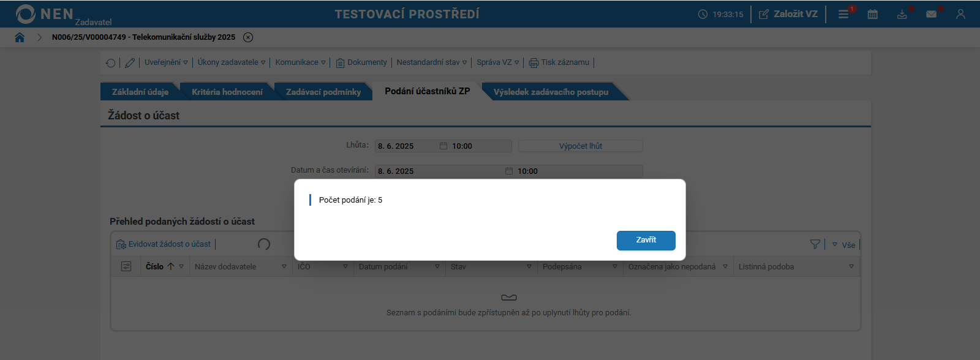Open the Datum podání column filter arrow
This screenshot has width=980, height=360.
coord(437,266)
